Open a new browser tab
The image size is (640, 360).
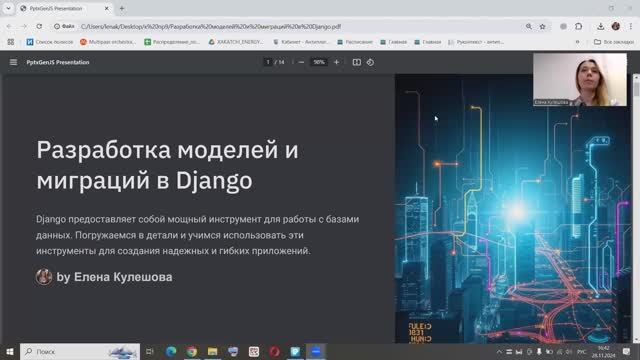pos(122,8)
